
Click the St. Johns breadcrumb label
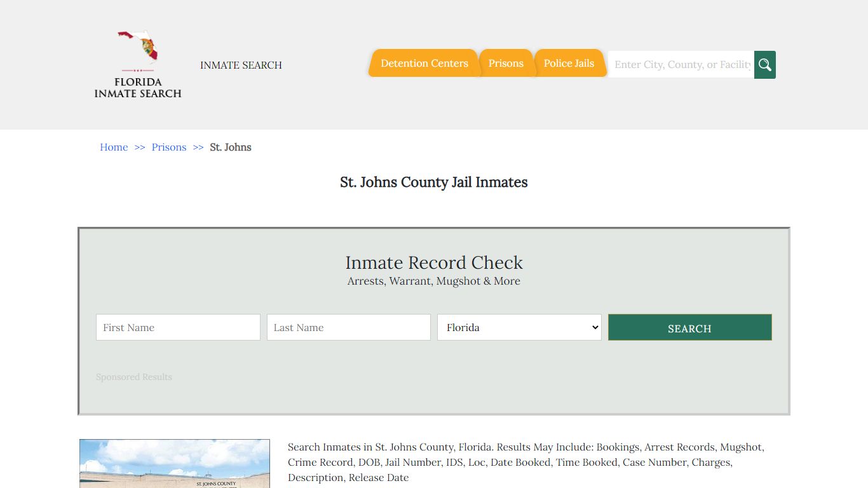231,147
